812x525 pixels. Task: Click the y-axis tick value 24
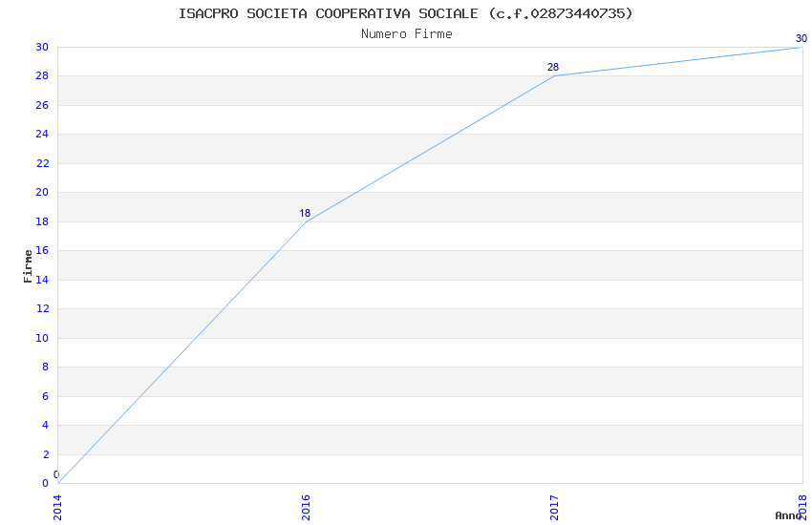coord(42,134)
